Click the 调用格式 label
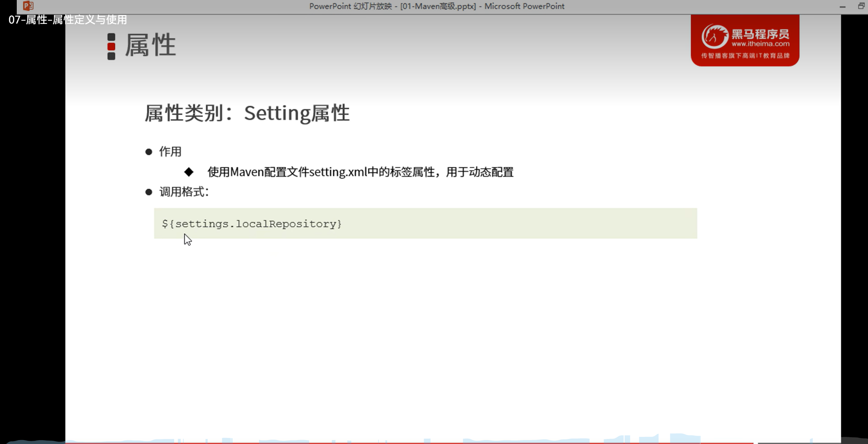868x444 pixels. [183, 192]
